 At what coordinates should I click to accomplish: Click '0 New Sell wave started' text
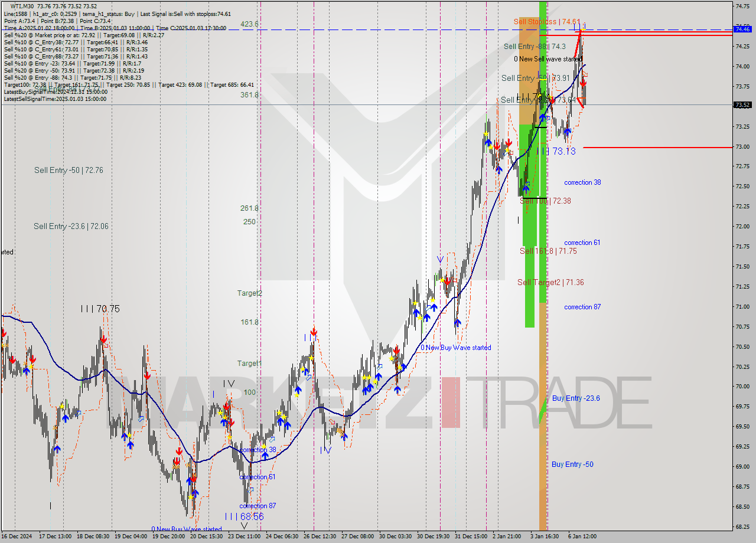pos(548,59)
